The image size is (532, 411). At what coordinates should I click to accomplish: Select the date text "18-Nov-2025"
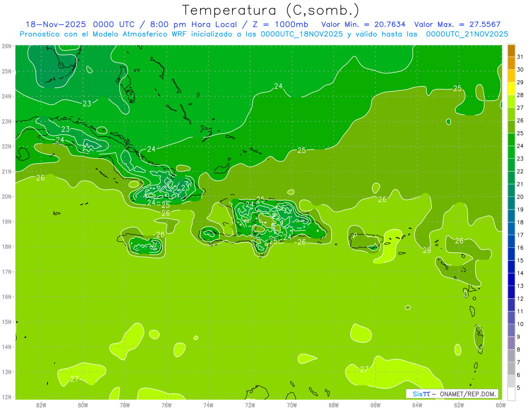pos(56,24)
